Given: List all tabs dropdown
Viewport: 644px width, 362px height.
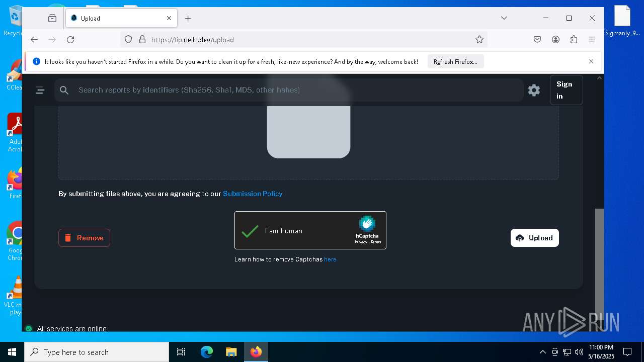Looking at the screenshot, I should click(504, 18).
